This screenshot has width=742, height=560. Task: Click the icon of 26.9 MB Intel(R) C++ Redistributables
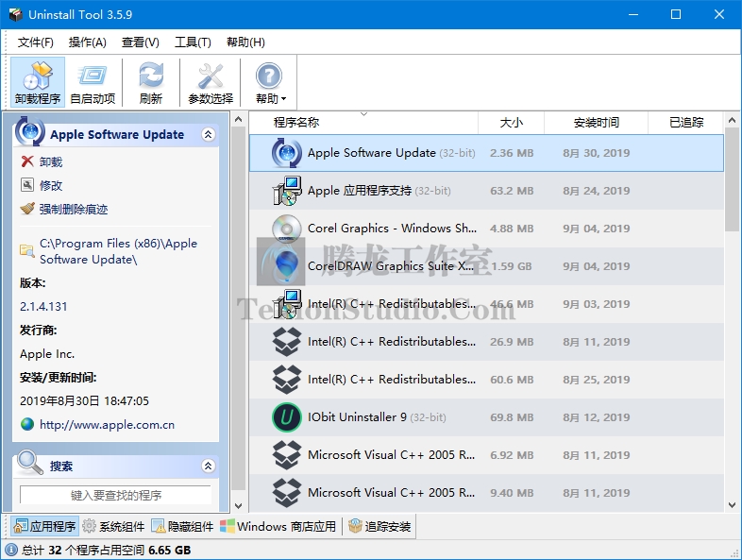point(286,342)
